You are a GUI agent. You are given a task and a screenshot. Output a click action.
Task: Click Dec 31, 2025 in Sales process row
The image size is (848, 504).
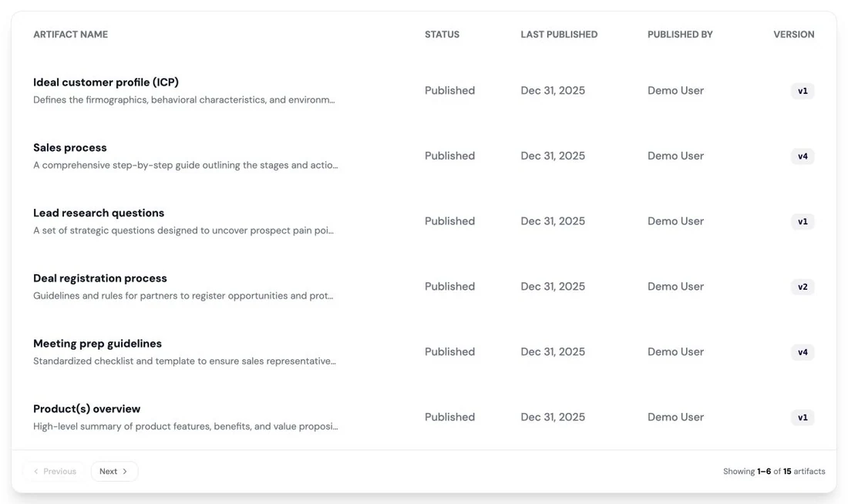tap(553, 156)
